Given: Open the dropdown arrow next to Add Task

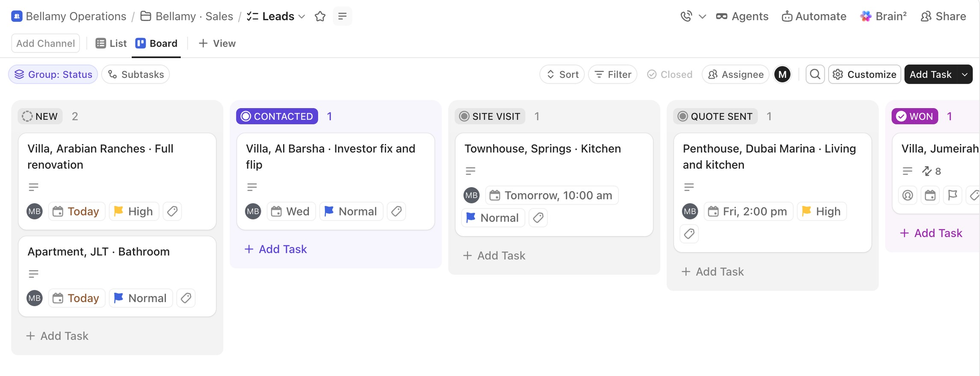Looking at the screenshot, I should [x=965, y=74].
